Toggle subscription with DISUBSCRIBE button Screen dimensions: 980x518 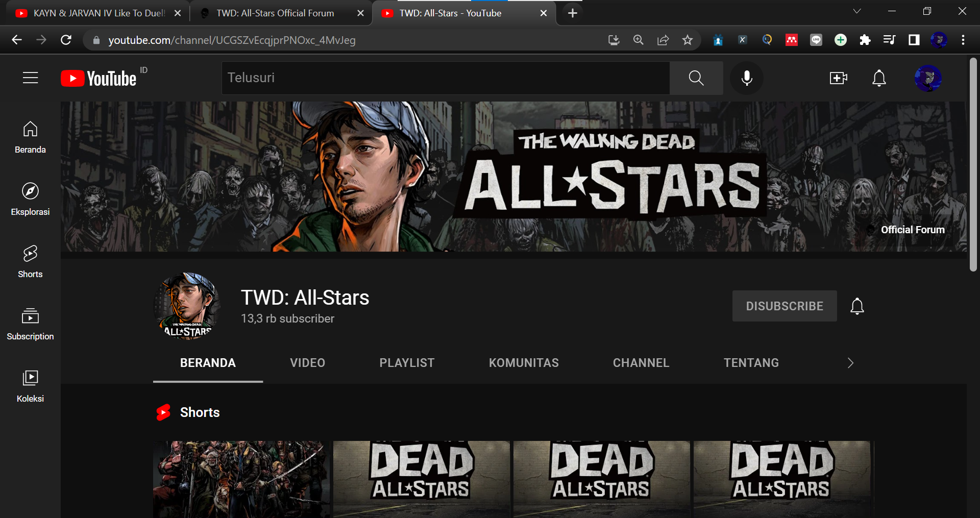[x=785, y=306]
